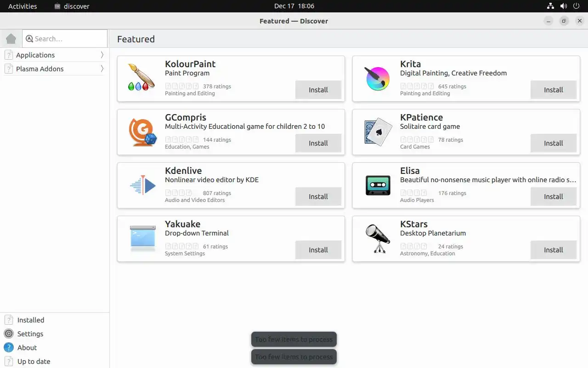Click the Settings gear icon
Screen dimensions: 588x368
click(x=9, y=333)
